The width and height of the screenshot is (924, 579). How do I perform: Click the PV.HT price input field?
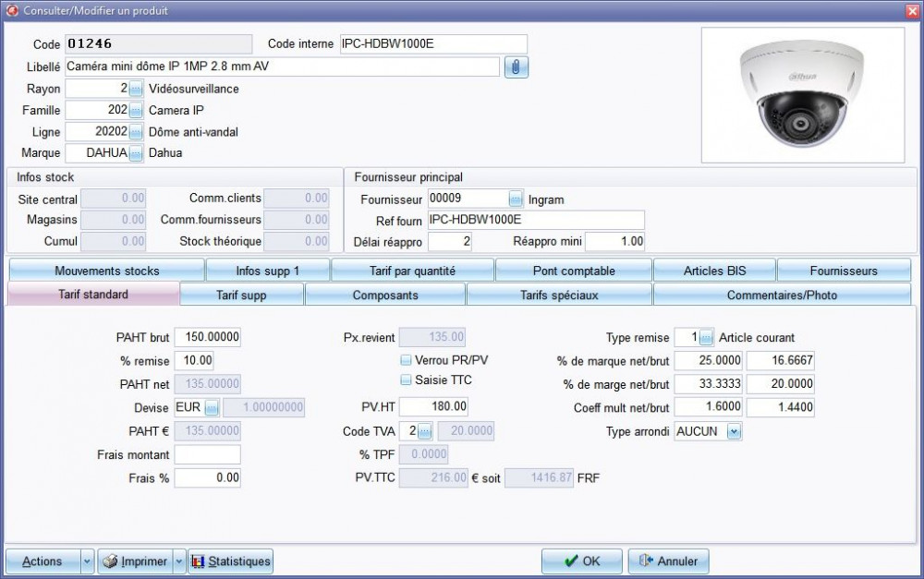pos(434,406)
